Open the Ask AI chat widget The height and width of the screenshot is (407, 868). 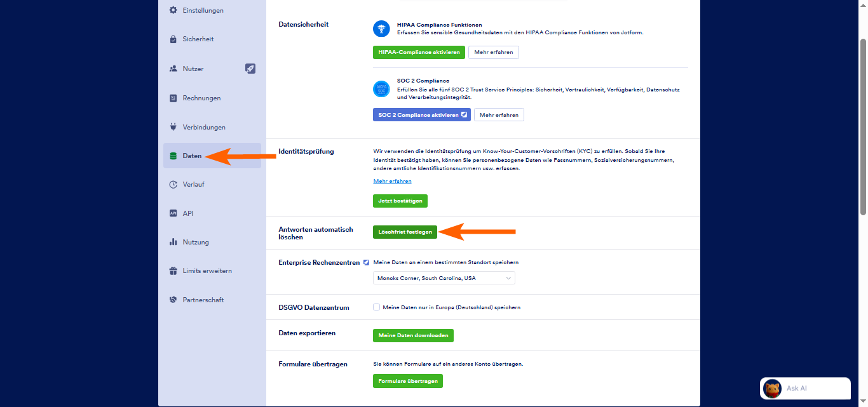coord(804,389)
